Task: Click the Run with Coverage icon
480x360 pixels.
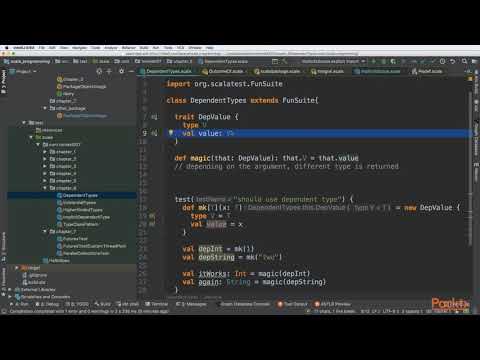Action: pos(393,61)
